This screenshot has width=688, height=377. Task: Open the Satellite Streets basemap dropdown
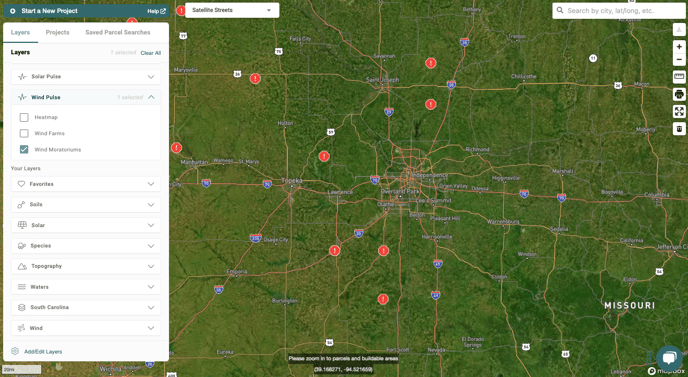(x=232, y=10)
